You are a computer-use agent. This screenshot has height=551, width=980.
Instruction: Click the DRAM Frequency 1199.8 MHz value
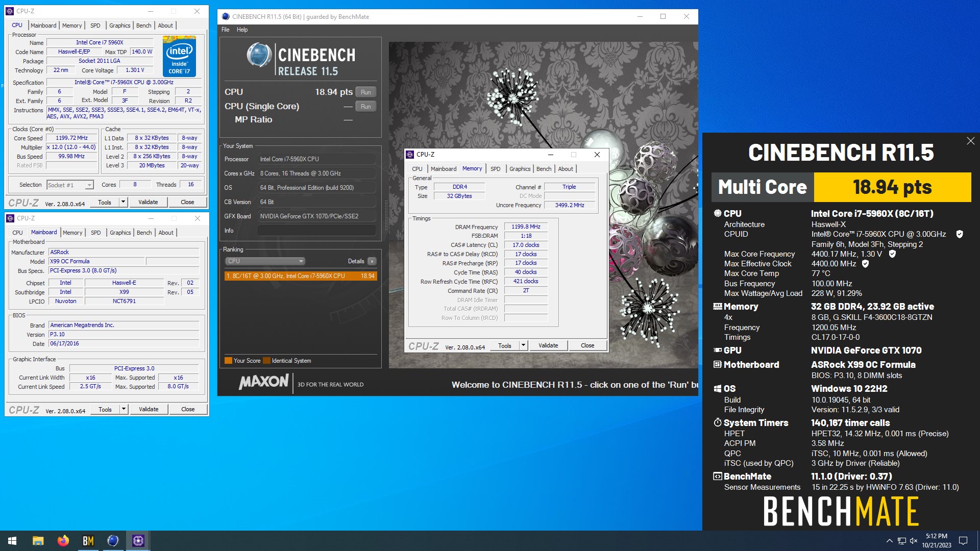coord(526,227)
